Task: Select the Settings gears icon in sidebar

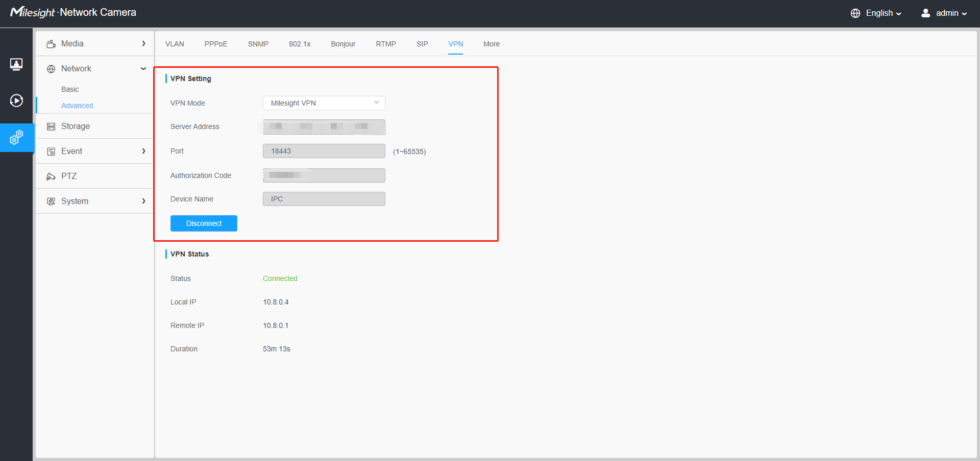Action: click(x=16, y=137)
